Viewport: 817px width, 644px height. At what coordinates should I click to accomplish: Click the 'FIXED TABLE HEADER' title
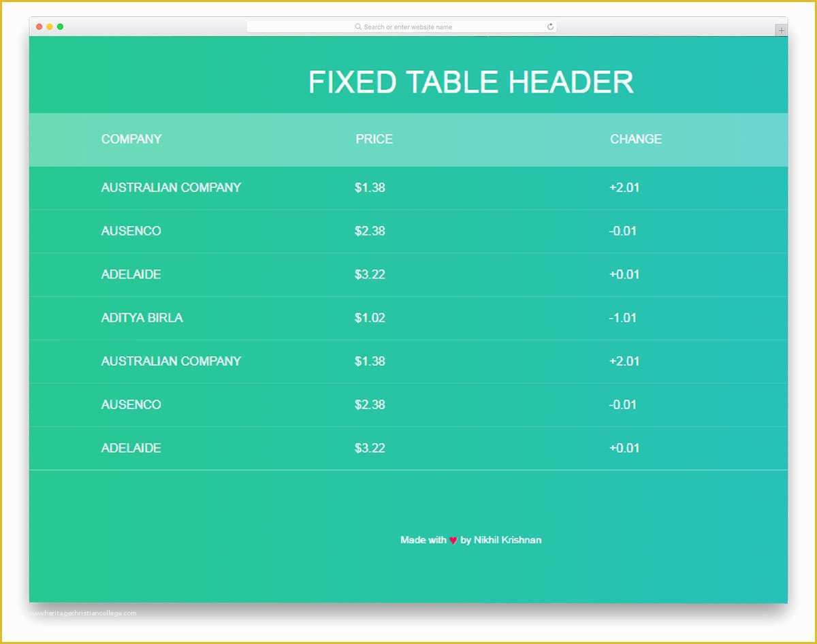click(x=471, y=82)
